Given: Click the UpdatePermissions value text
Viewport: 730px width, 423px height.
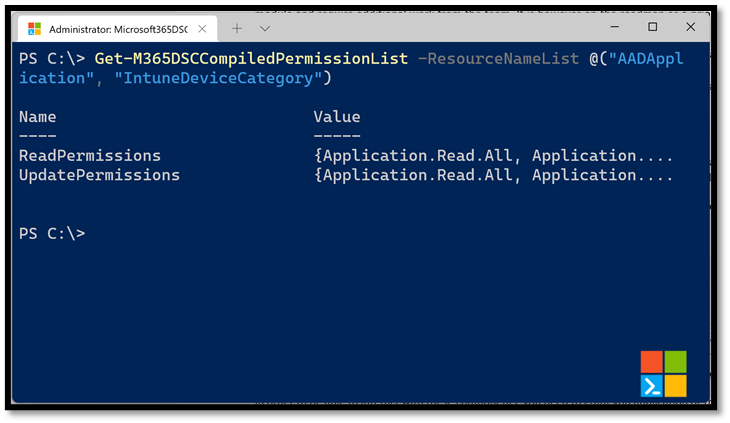Looking at the screenshot, I should [493, 175].
